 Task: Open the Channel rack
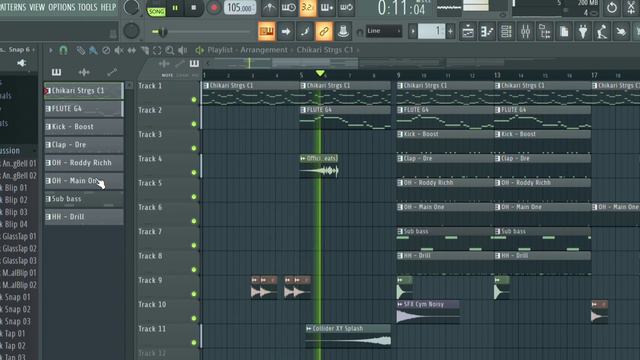coord(506,31)
